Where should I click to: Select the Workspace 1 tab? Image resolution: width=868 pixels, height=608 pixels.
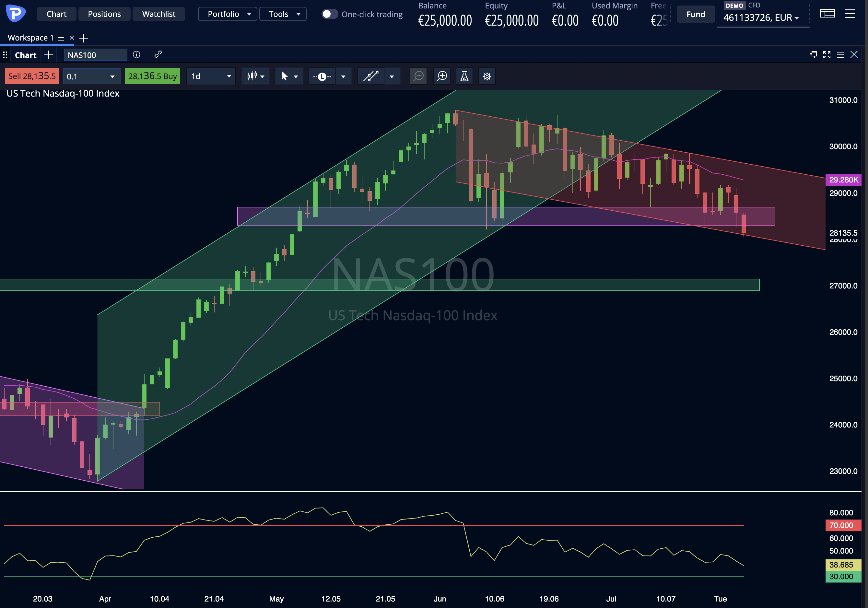(30, 38)
